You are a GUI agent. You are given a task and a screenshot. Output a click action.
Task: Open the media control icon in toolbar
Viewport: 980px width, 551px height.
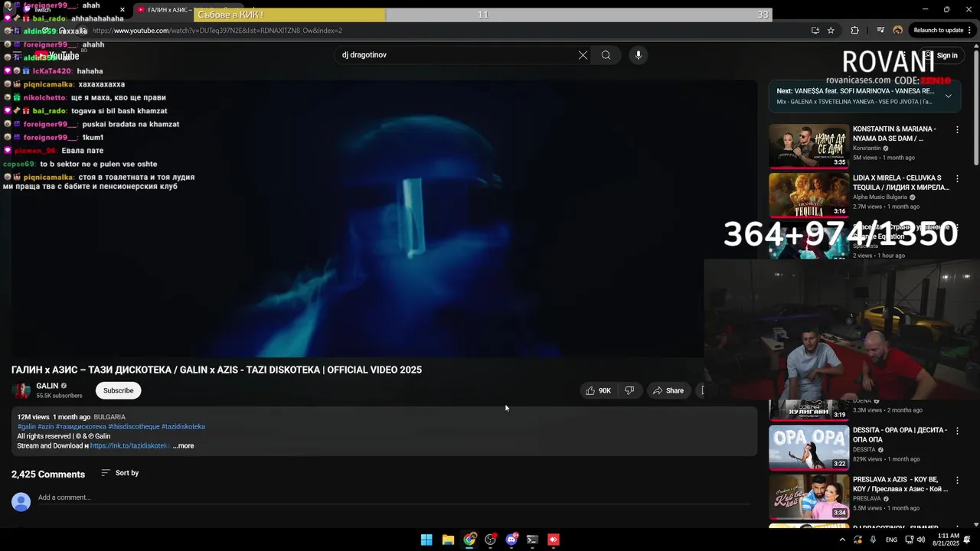point(880,31)
